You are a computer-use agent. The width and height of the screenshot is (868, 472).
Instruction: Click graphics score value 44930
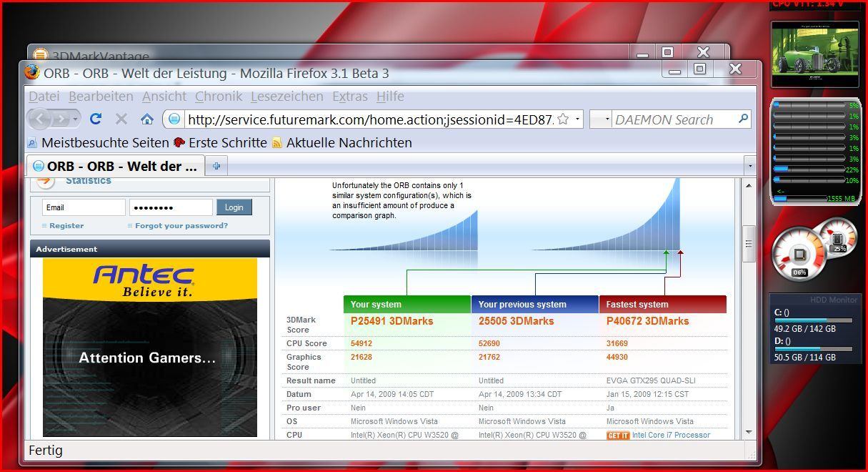(x=617, y=358)
